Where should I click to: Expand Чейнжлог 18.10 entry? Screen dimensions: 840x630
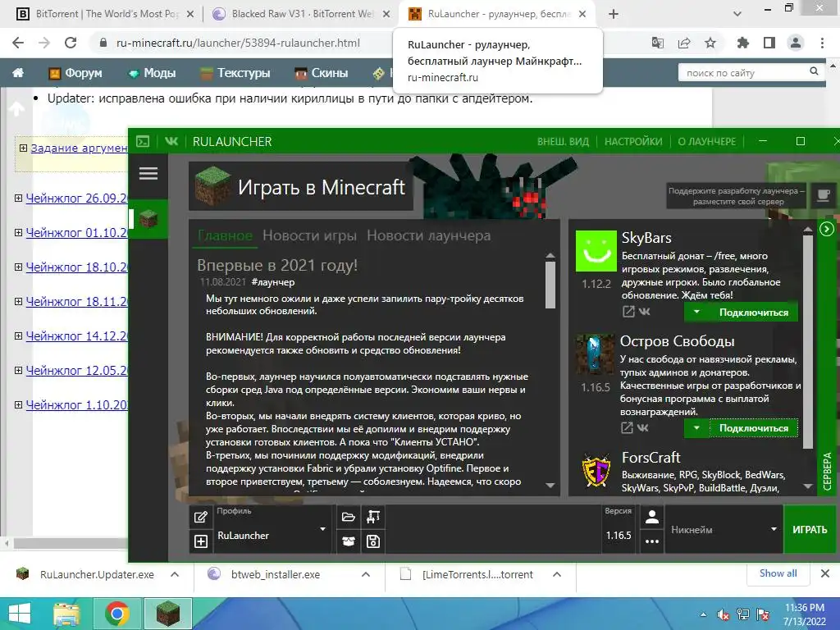pos(18,267)
